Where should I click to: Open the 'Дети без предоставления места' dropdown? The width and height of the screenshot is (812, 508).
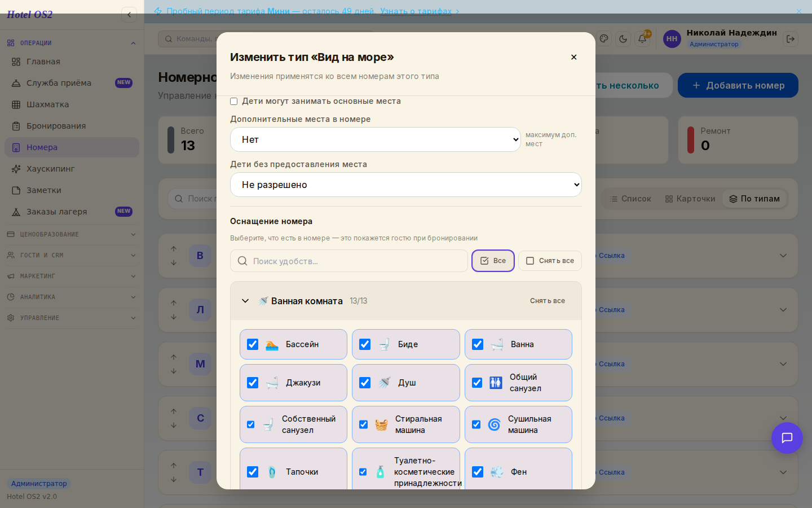[406, 185]
